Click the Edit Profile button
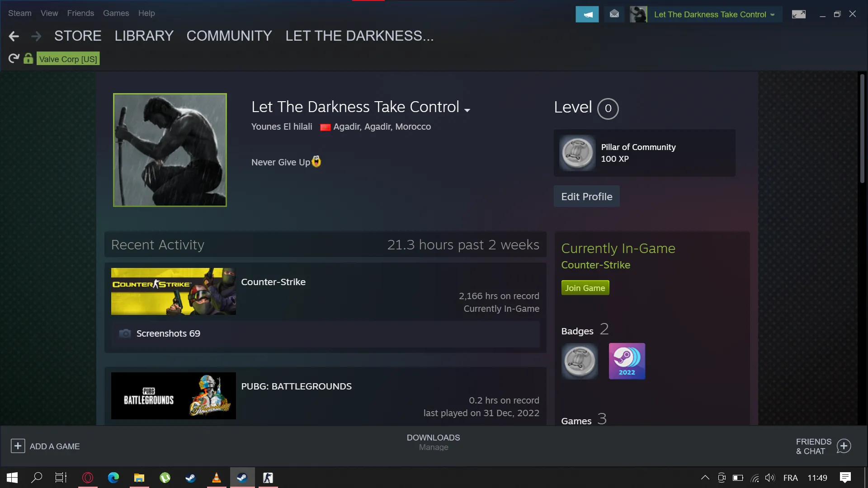 pyautogui.click(x=587, y=197)
